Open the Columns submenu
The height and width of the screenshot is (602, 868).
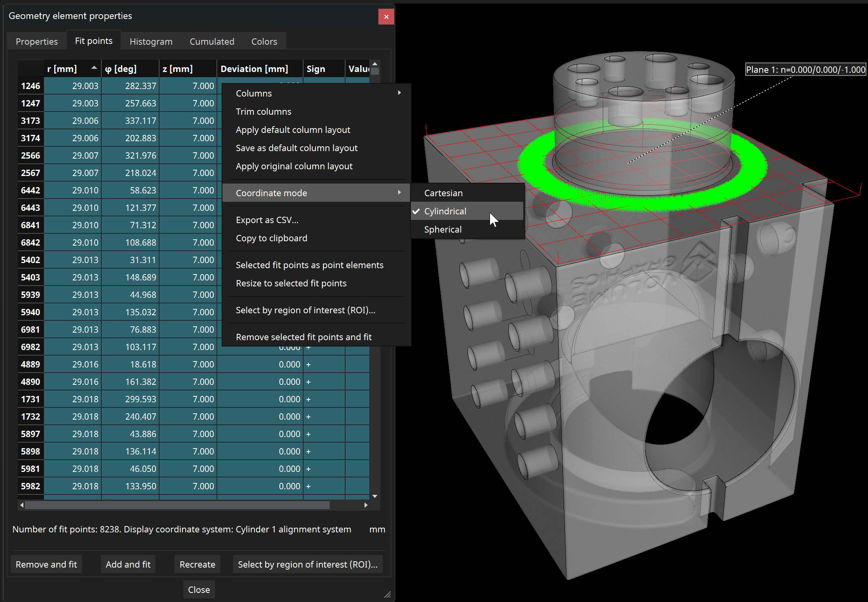(254, 93)
